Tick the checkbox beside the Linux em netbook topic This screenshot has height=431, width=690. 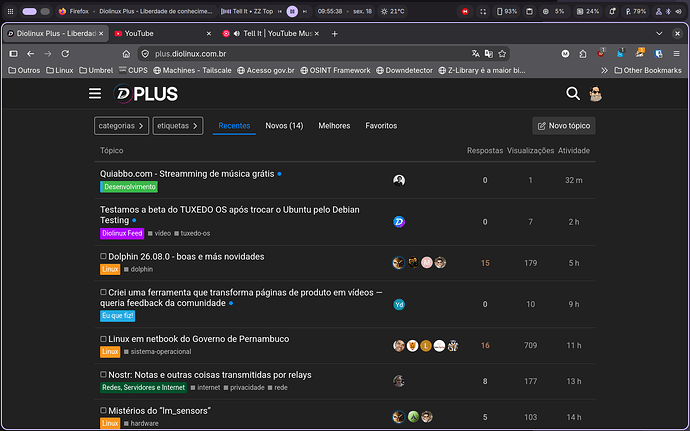(x=103, y=339)
